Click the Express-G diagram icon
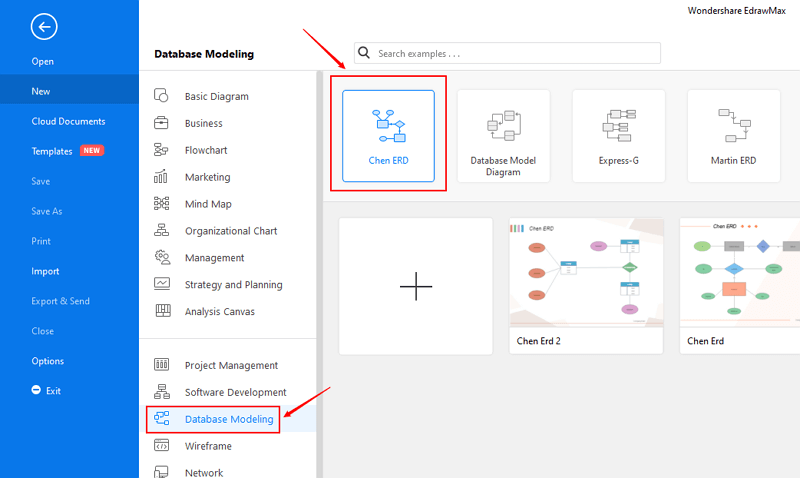The width and height of the screenshot is (800, 478). [x=619, y=125]
